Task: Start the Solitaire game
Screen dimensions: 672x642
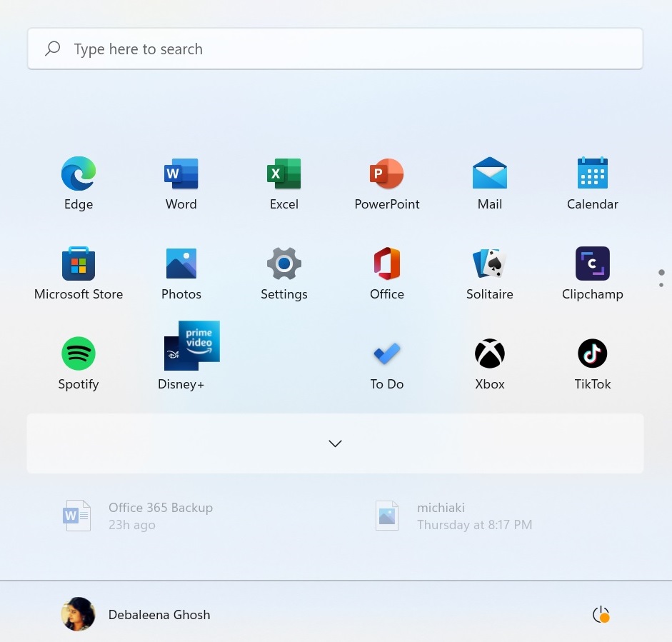Action: point(490,273)
